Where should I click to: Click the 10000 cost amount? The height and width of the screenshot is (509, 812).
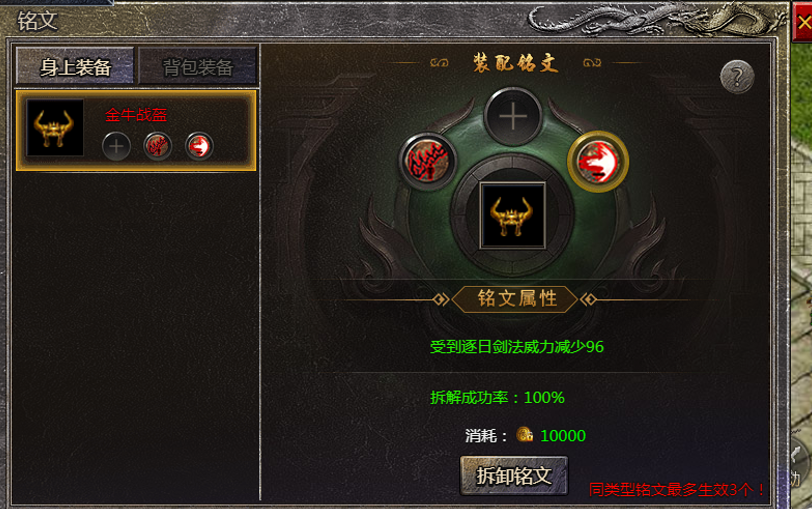coord(563,435)
